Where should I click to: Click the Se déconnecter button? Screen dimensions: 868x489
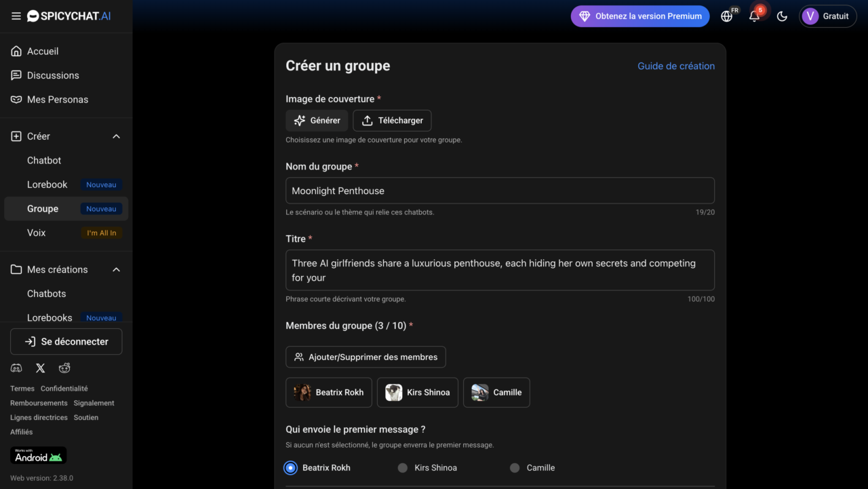click(x=66, y=342)
